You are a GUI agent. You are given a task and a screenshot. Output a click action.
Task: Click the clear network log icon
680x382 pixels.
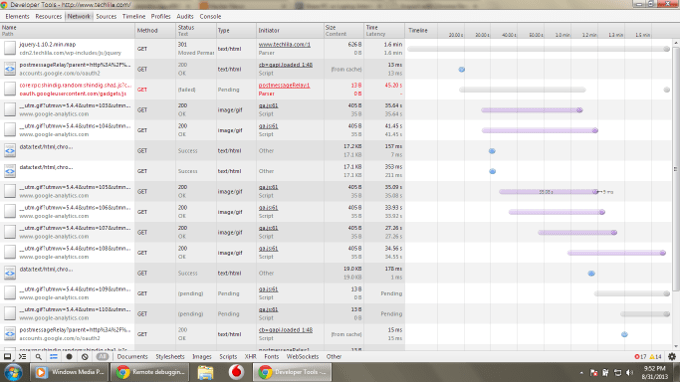tap(85, 356)
